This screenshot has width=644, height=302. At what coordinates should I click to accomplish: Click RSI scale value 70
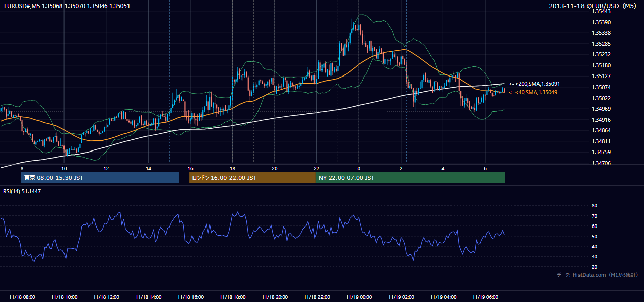click(x=594, y=216)
